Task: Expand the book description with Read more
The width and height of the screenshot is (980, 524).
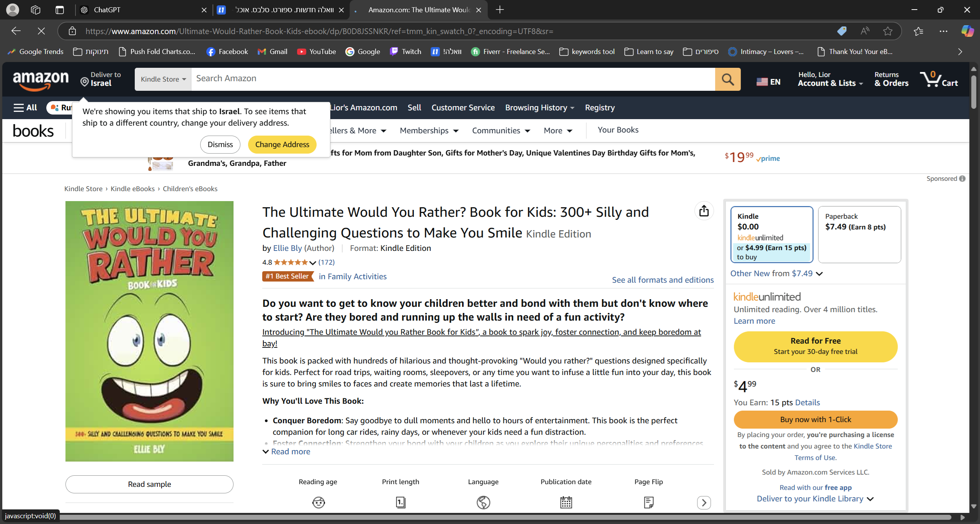Action: click(x=286, y=452)
